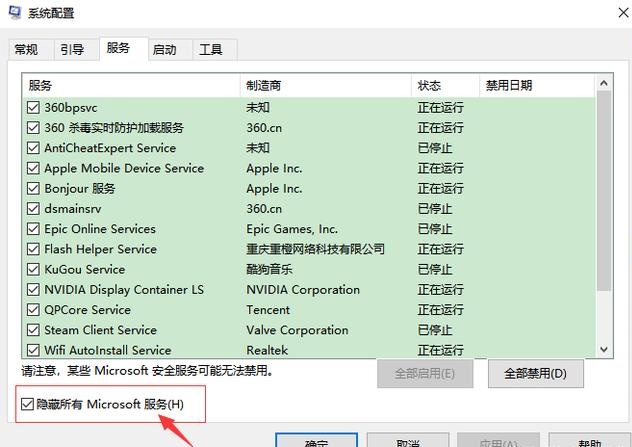Sort by the 状态 column header
The image size is (632, 447).
point(445,85)
